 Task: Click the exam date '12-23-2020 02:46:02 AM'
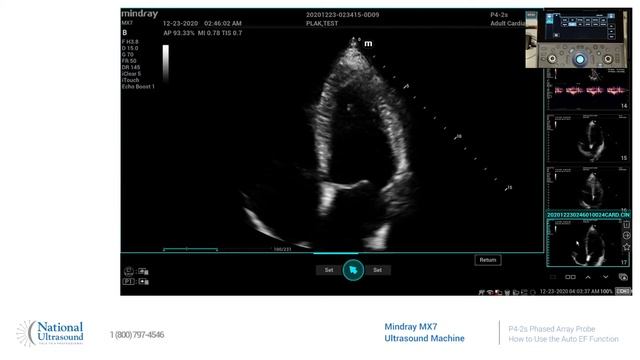[202, 24]
